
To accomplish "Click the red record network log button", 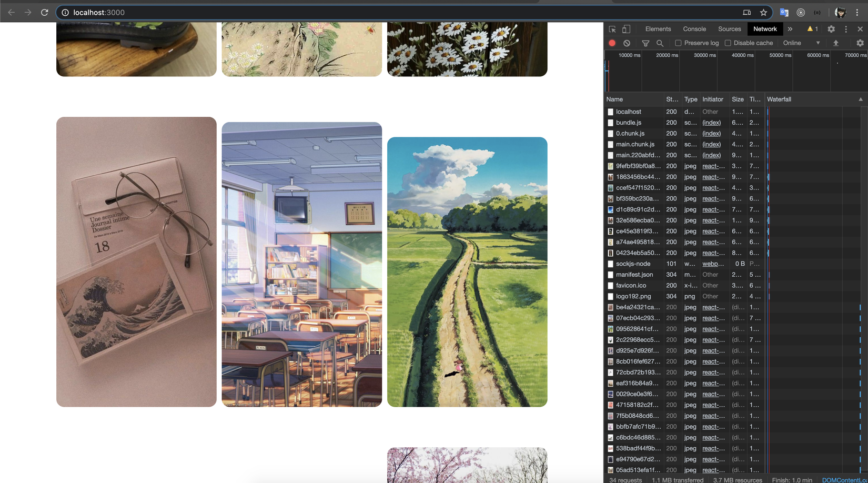I will pos(612,43).
